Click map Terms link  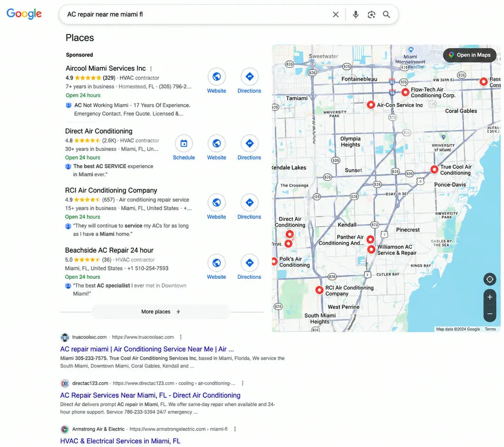point(490,329)
